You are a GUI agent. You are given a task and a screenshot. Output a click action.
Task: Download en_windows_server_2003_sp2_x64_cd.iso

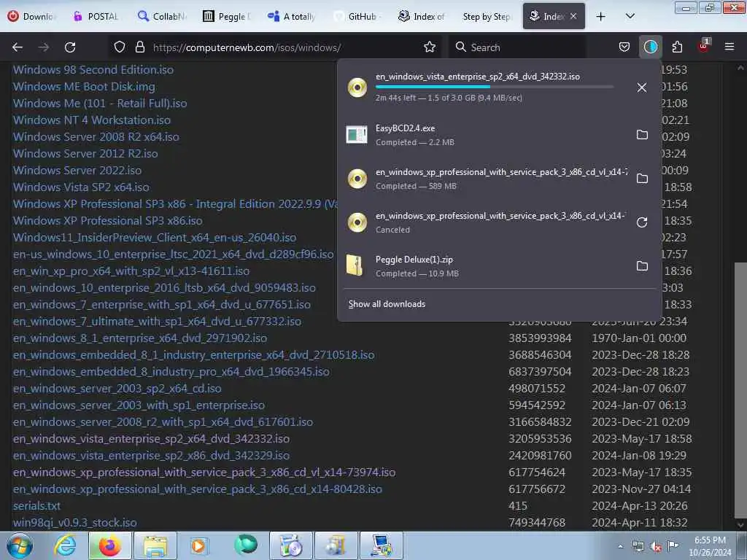(x=117, y=388)
